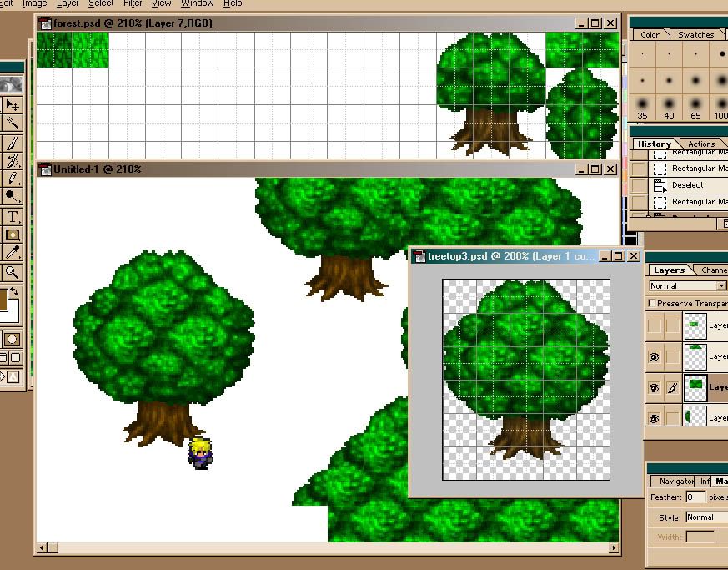Select the Zoom tool
The image size is (728, 570).
12,272
